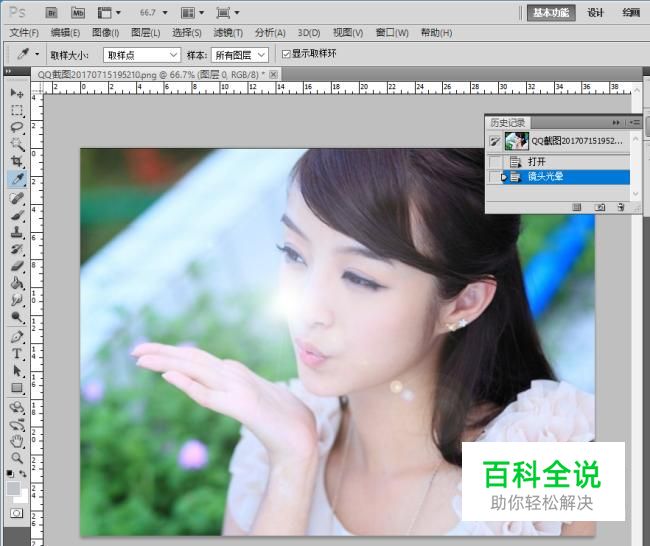The height and width of the screenshot is (546, 650).
Task: Select the 3D Camera Orbit tool
Action: tap(17, 425)
